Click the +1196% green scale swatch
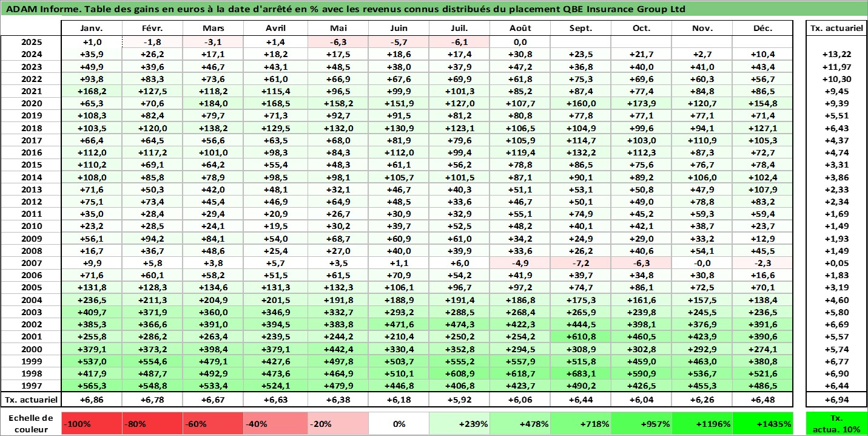Image resolution: width=868 pixels, height=436 pixels. pos(702,424)
